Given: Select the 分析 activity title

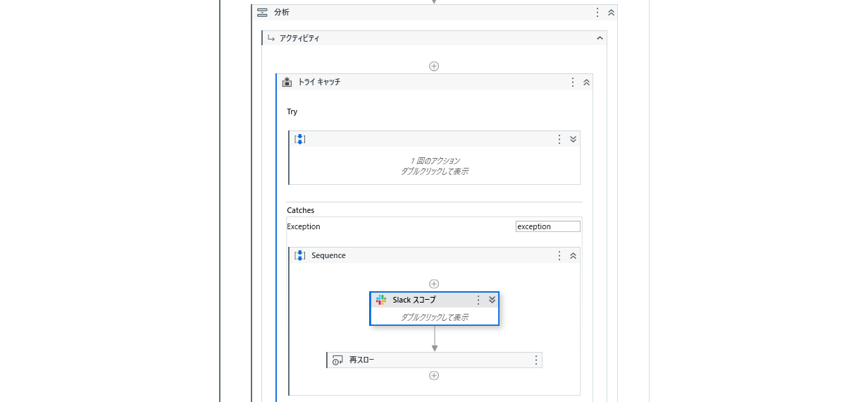Looking at the screenshot, I should (282, 12).
